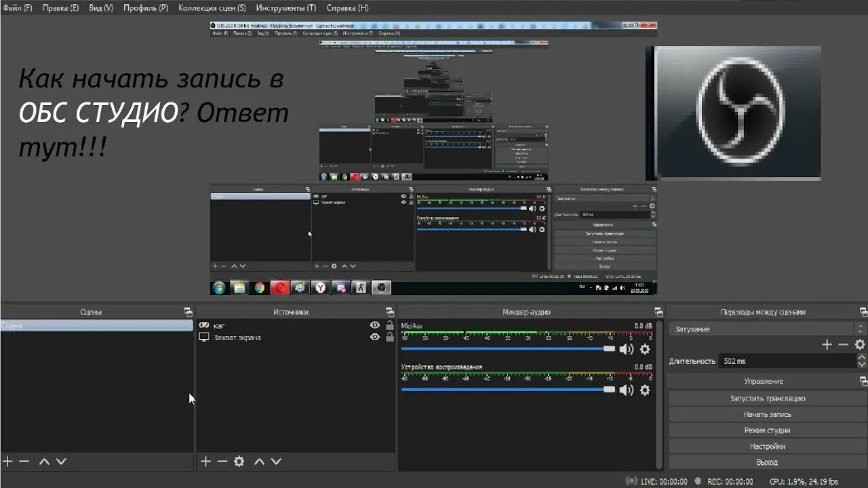Image resolution: width=868 pixels, height=488 pixels.
Task: Move scene down in Сцены panel
Action: point(61,462)
